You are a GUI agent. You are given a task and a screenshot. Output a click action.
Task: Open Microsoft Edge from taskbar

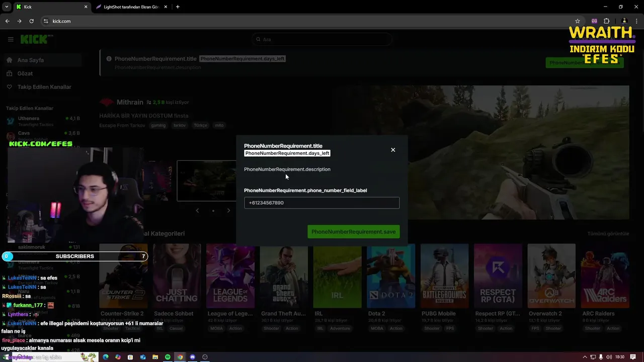click(x=106, y=357)
